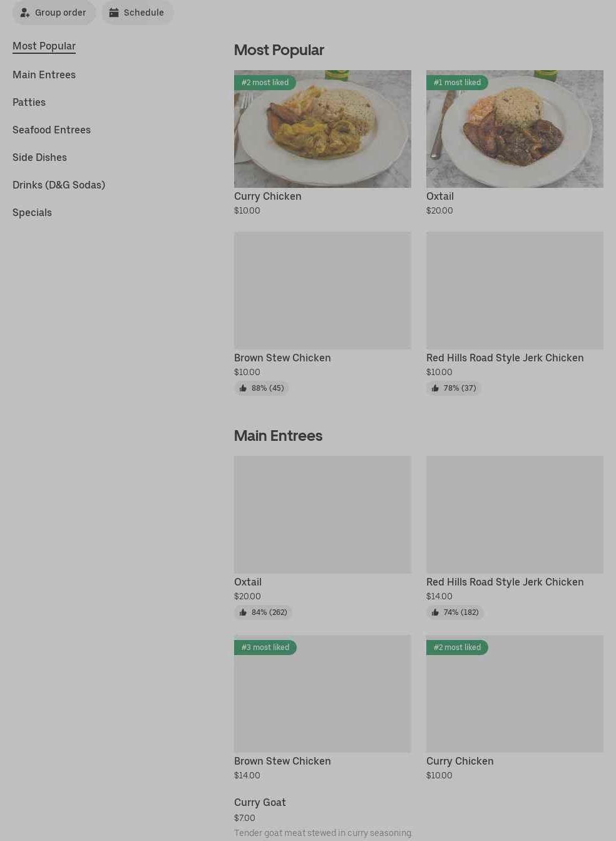Open the Oxtail plate photo
Image resolution: width=616 pixels, height=841 pixels.
point(515,129)
